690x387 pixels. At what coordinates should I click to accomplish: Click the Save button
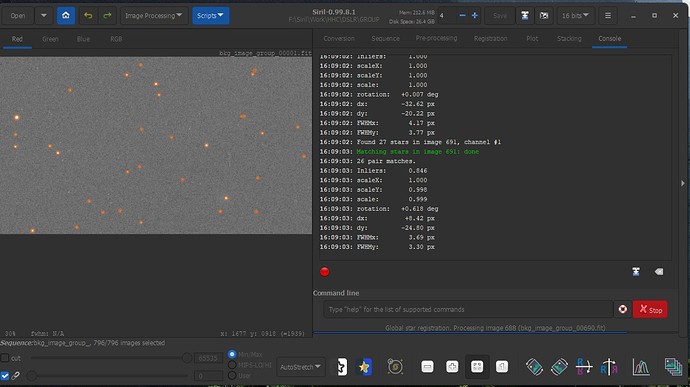(x=499, y=15)
